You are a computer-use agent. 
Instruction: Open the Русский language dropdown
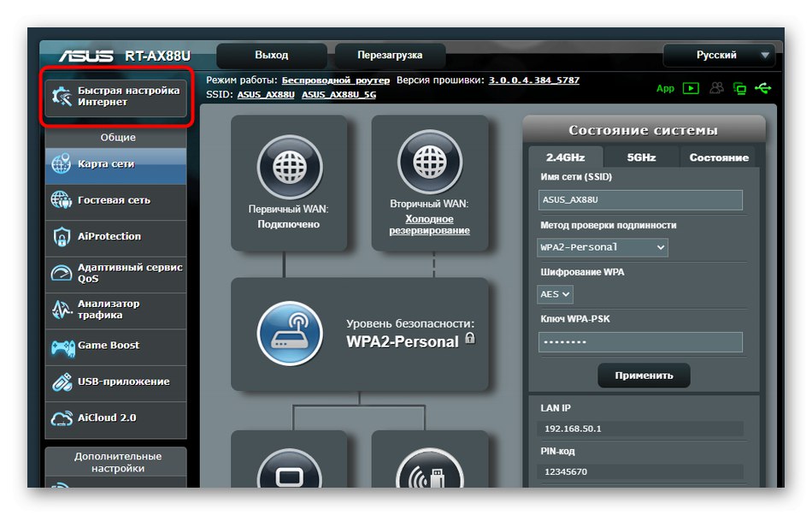(x=719, y=55)
